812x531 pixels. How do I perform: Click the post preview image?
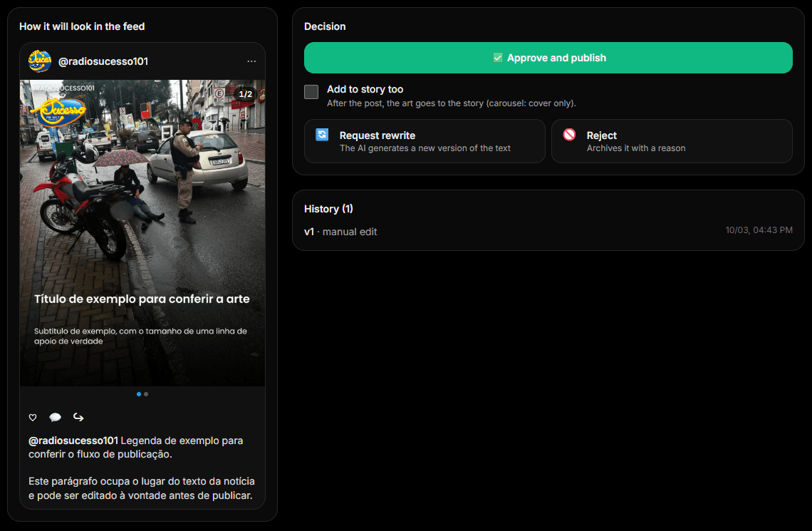[x=142, y=232]
